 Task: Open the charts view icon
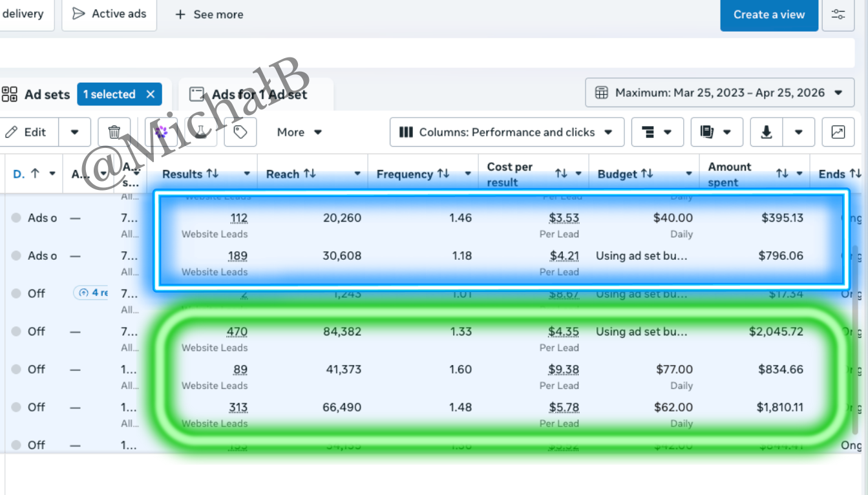click(838, 132)
